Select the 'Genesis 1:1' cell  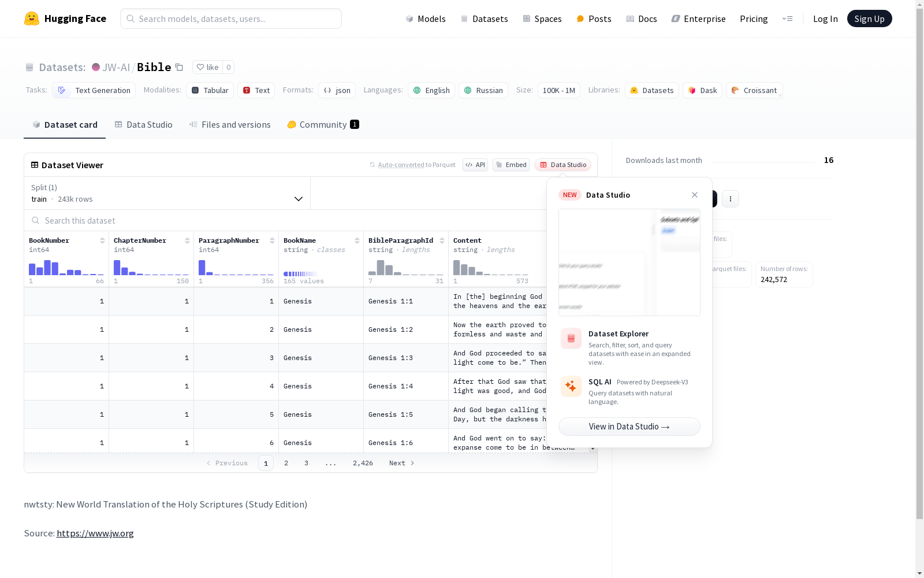pos(406,301)
